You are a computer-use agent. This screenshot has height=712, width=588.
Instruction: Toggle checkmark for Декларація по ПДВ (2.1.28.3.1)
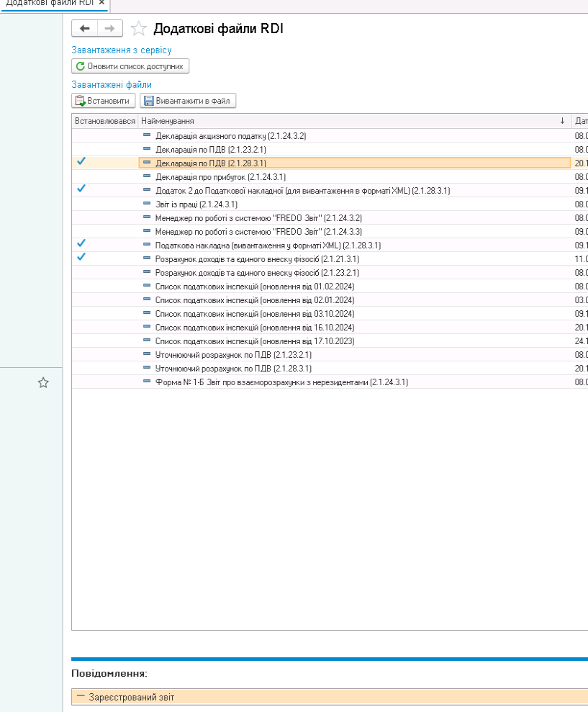(81, 162)
